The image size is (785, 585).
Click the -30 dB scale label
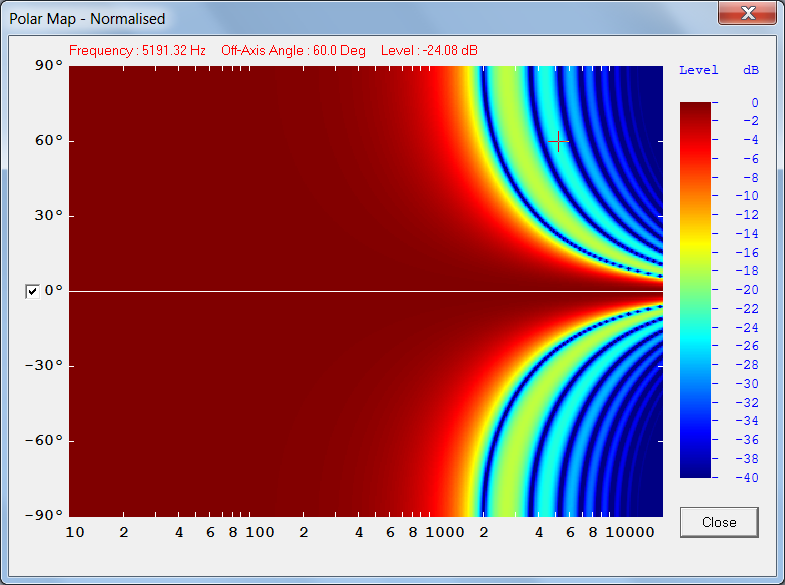point(747,384)
